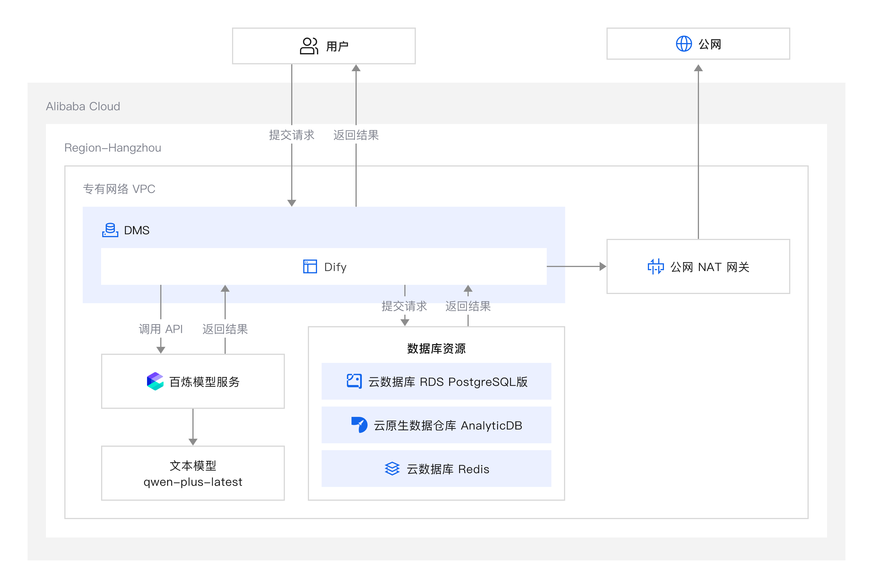Screen dimensions: 873x588
Task: Click 云原生数据仓库 AnalyticDB text
Action: pos(448,425)
